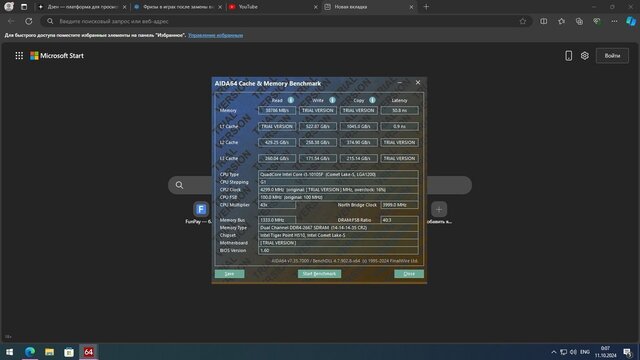This screenshot has width=640, height=360.
Task: Click the CPU Type field with Core i3-10105F
Action: click(x=338, y=174)
